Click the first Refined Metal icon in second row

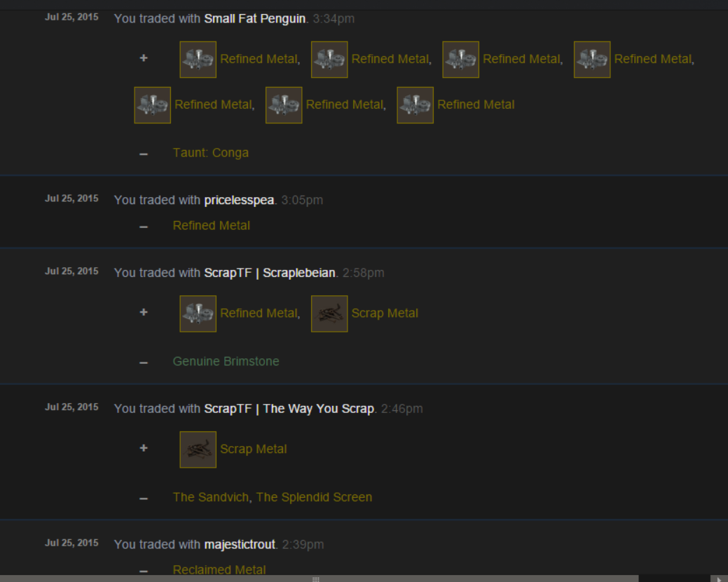(152, 105)
